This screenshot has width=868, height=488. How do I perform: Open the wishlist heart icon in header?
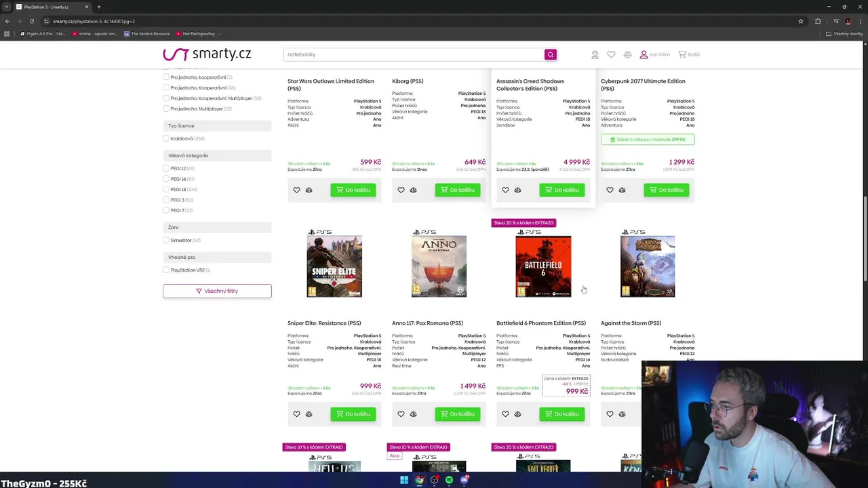pyautogui.click(x=611, y=54)
